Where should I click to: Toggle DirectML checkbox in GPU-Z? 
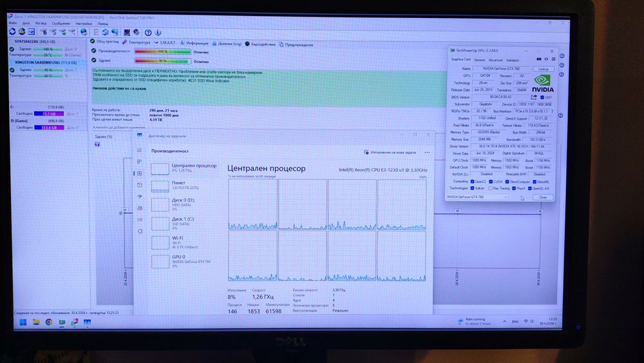tap(535, 181)
